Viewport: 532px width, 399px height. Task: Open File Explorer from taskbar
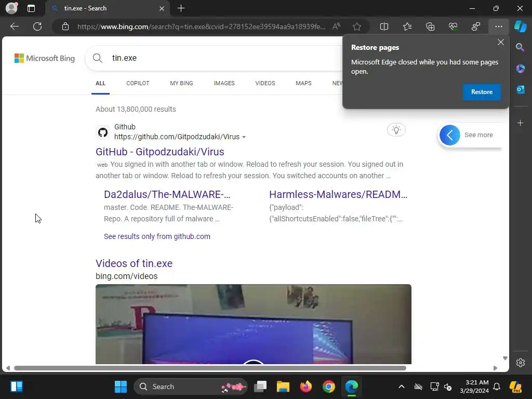click(x=283, y=387)
